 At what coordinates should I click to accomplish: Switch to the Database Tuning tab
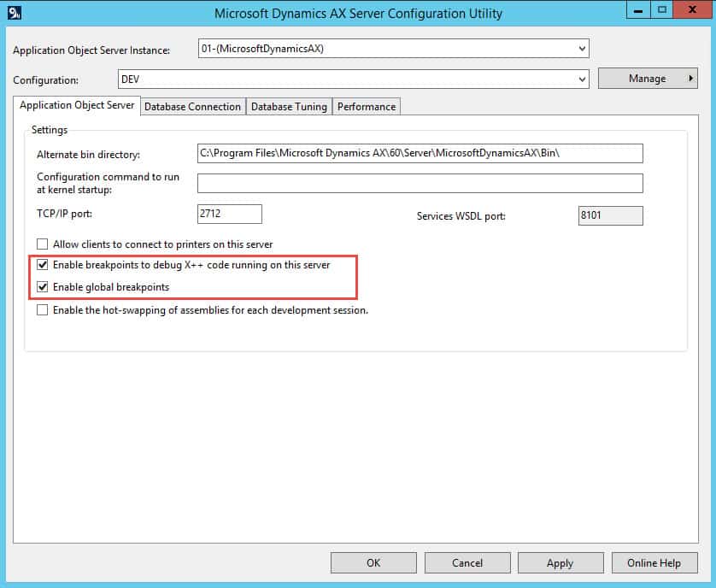pos(289,107)
